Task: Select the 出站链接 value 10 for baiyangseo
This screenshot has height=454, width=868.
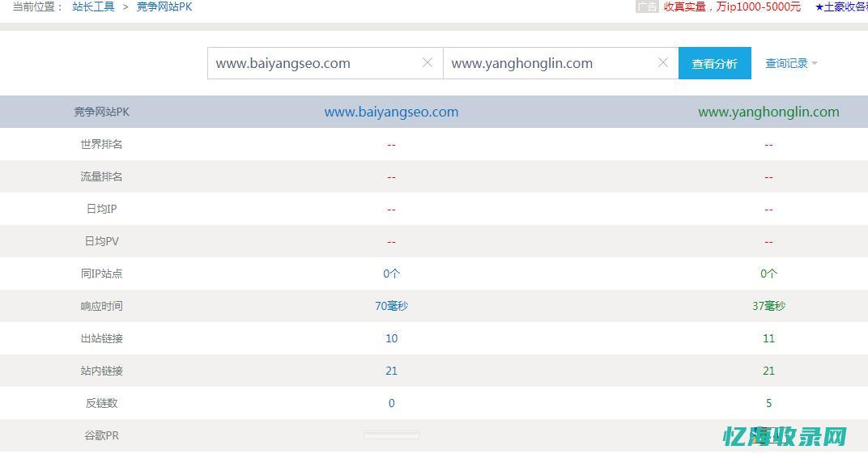Action: point(391,338)
